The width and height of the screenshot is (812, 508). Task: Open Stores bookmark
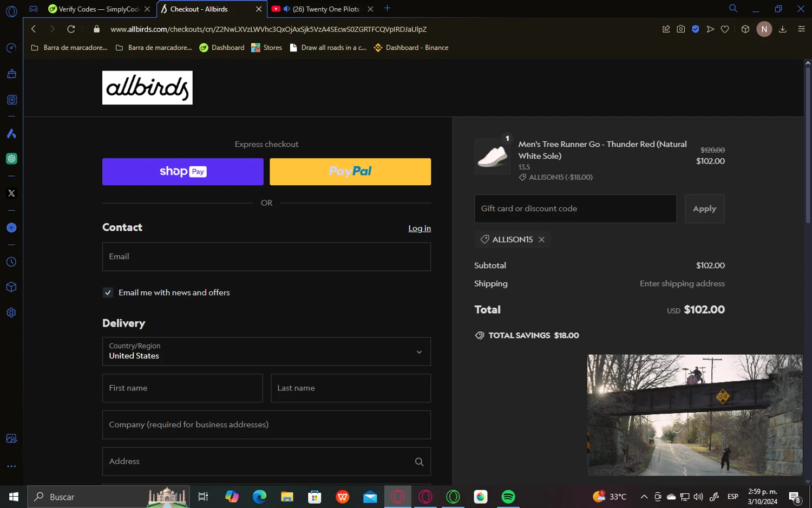pos(266,48)
